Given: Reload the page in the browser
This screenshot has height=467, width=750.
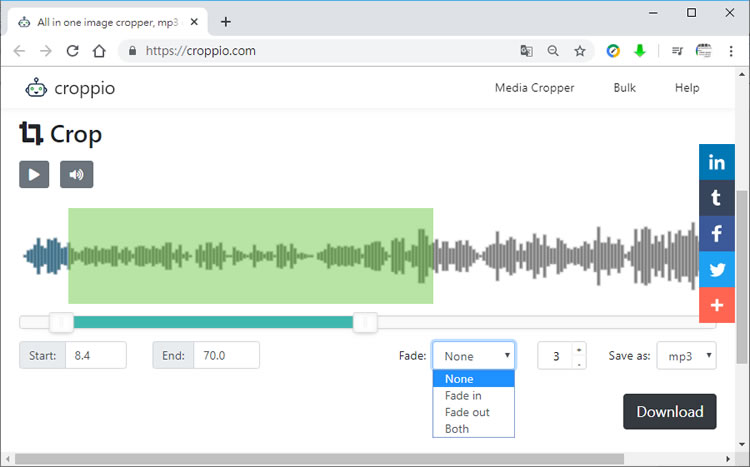Looking at the screenshot, I should (x=72, y=51).
